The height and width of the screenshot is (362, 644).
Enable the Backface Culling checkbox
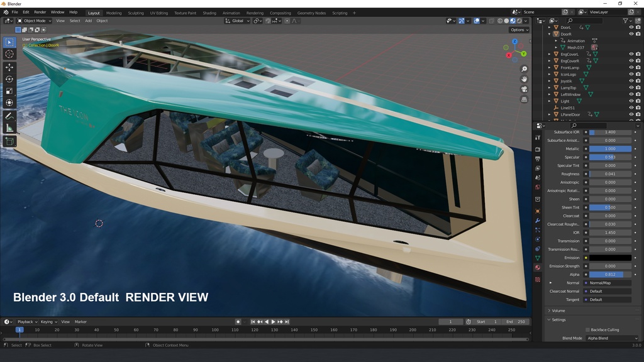coord(589,329)
